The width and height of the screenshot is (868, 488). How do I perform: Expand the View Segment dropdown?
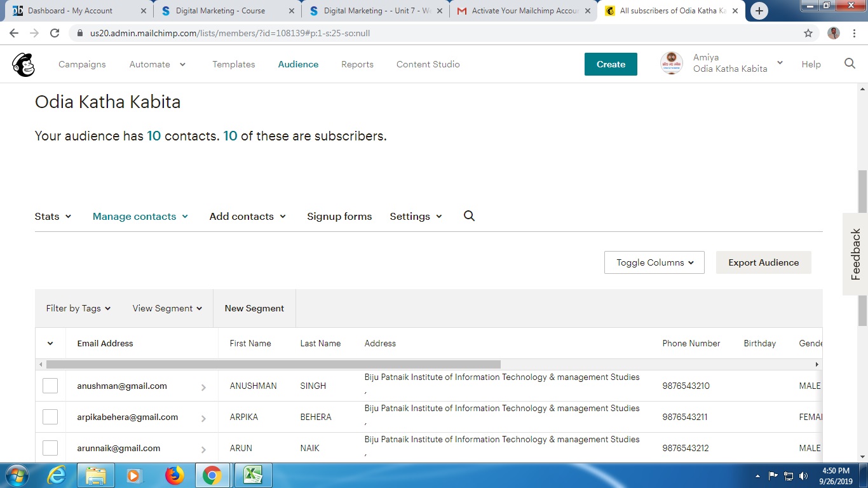pyautogui.click(x=167, y=308)
